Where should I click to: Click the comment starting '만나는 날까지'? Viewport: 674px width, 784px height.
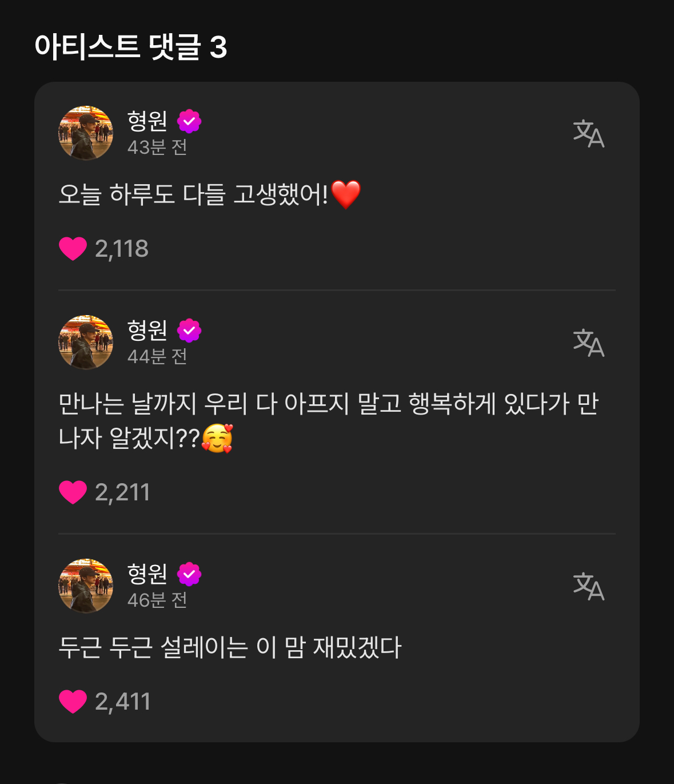pyautogui.click(x=328, y=421)
